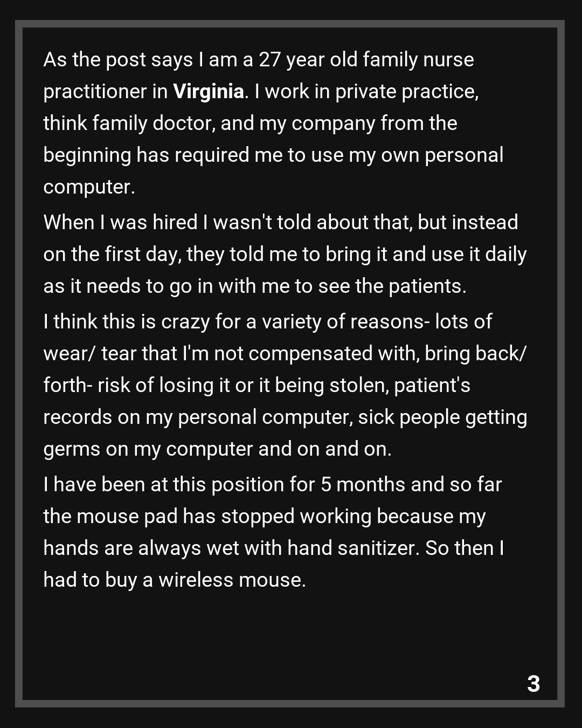Click the text "see the patients"
Image resolution: width=582 pixels, height=728 pixels.
[x=392, y=286]
